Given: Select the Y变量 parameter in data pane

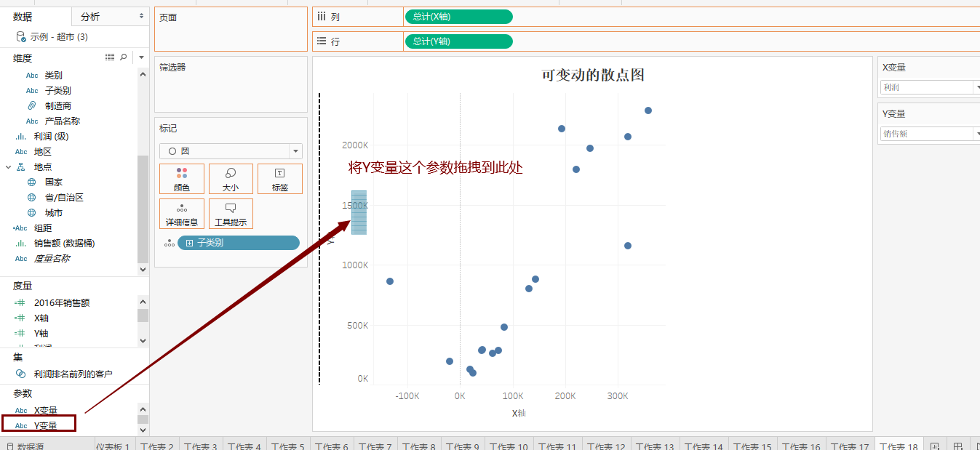Looking at the screenshot, I should pos(45,426).
